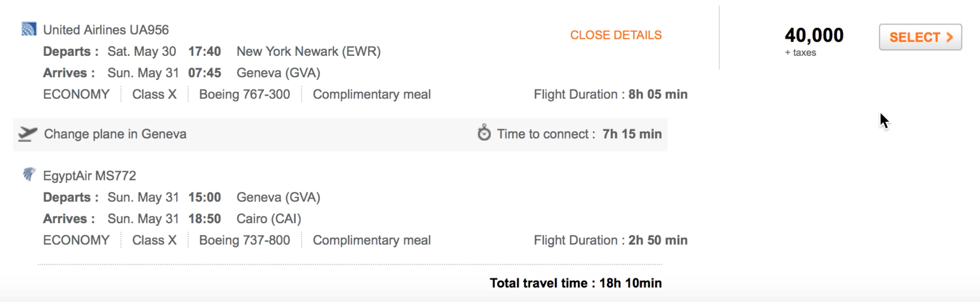The height and width of the screenshot is (302, 980).
Task: Click the orange arrow on SELECT
Action: click(950, 37)
